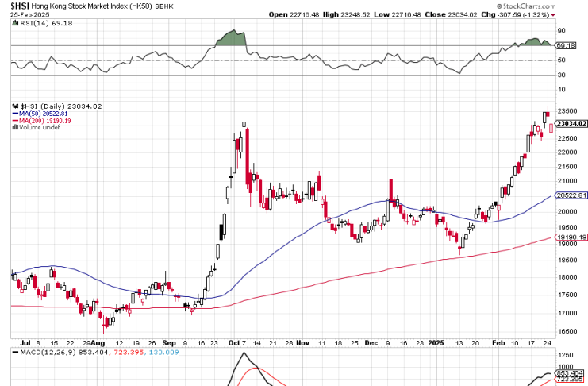Screen dimensions: 588x386
Task: Click the Volume undef legend icon
Action: coord(13,126)
